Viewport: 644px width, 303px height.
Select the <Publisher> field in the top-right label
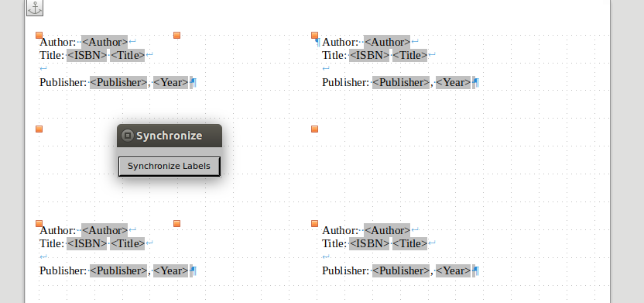click(x=401, y=82)
